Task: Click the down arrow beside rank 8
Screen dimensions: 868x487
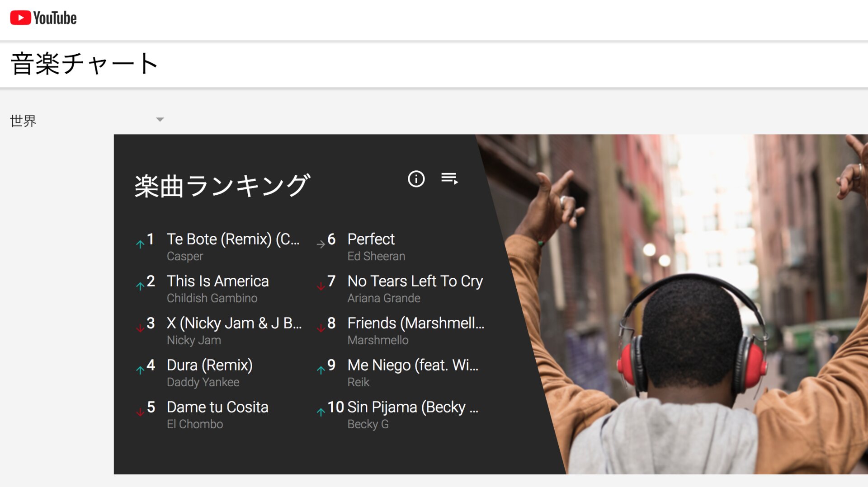Action: tap(321, 328)
